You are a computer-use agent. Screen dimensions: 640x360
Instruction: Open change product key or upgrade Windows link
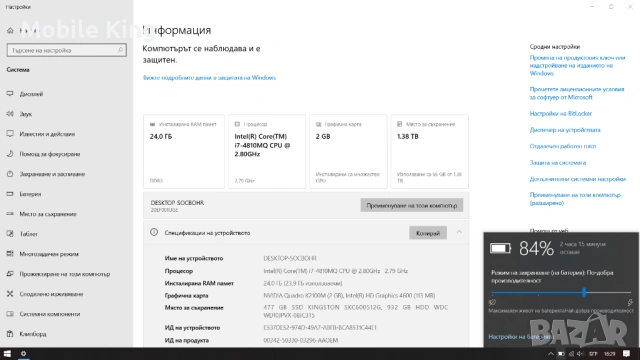577,65
